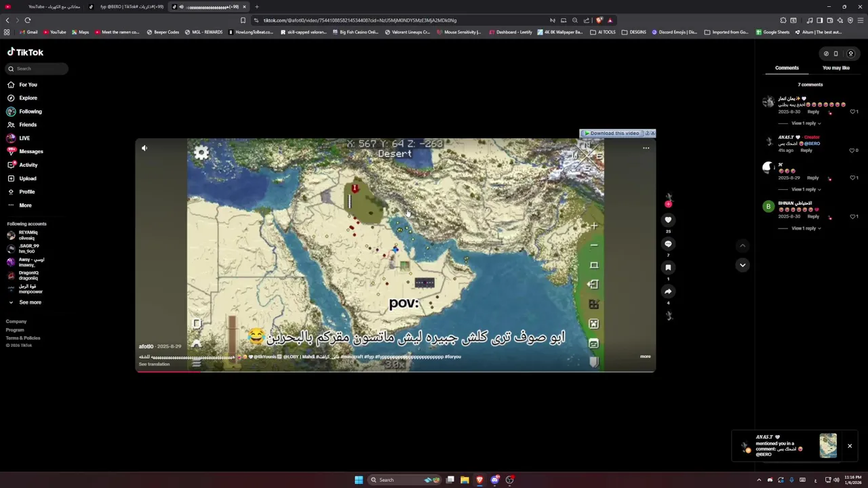Image resolution: width=868 pixels, height=488 pixels.
Task: Open the Windows Start menu
Action: click(x=359, y=480)
